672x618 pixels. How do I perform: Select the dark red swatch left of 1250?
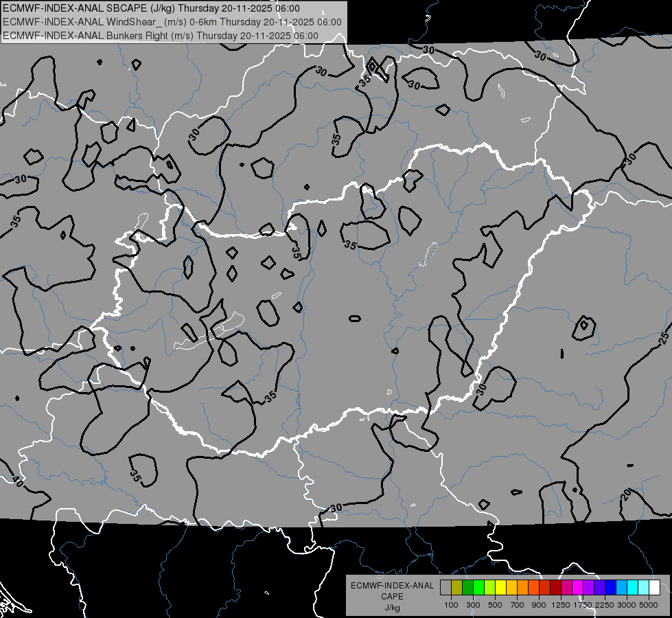[x=556, y=587]
